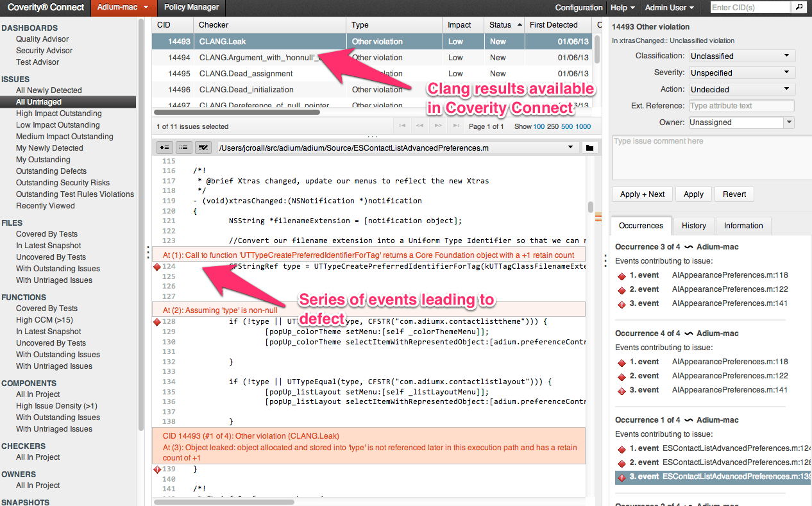The height and width of the screenshot is (506, 812).
Task: Click the Occurrence 4 event 3 warning icon
Action: [621, 391]
